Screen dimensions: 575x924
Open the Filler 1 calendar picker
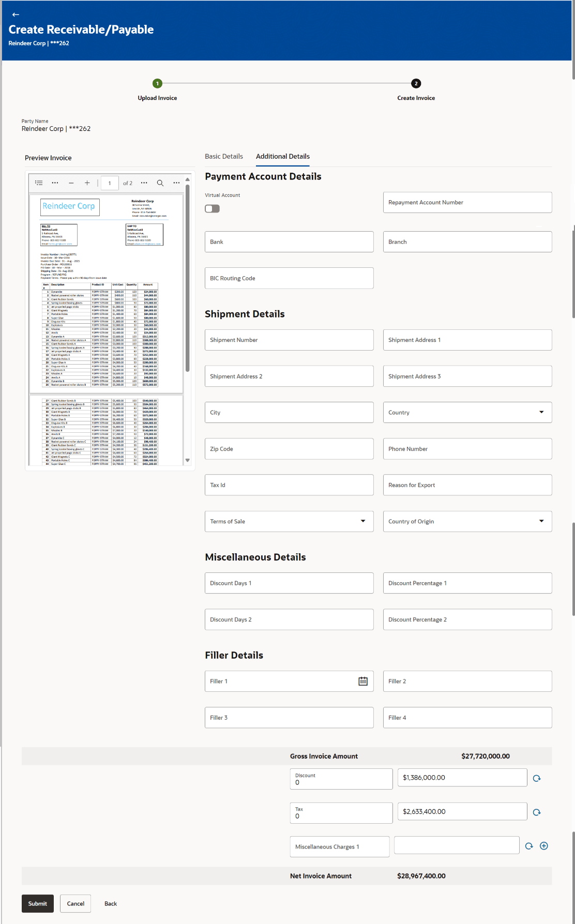click(x=363, y=681)
